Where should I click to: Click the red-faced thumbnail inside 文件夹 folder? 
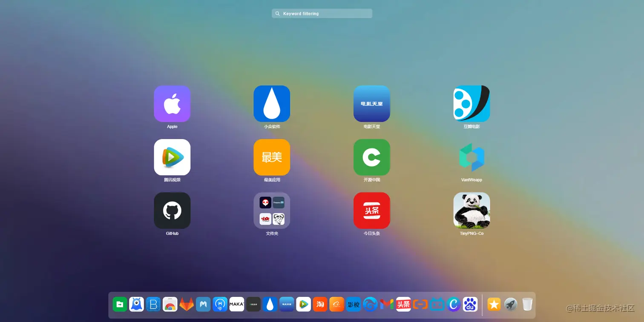point(265,202)
